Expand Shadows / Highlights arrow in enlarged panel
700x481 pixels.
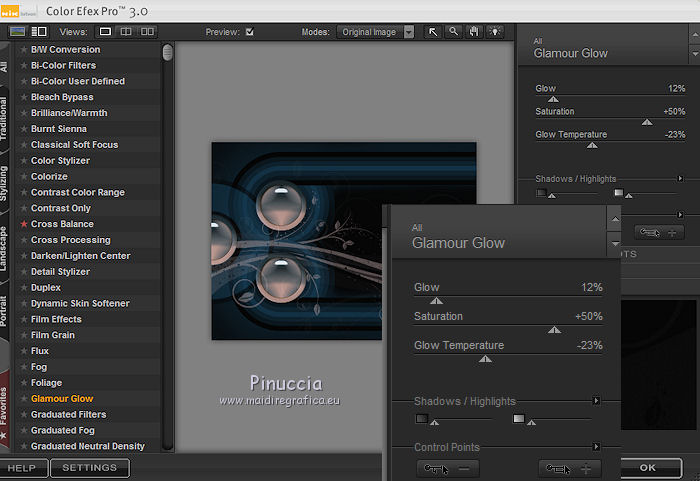pyautogui.click(x=596, y=401)
